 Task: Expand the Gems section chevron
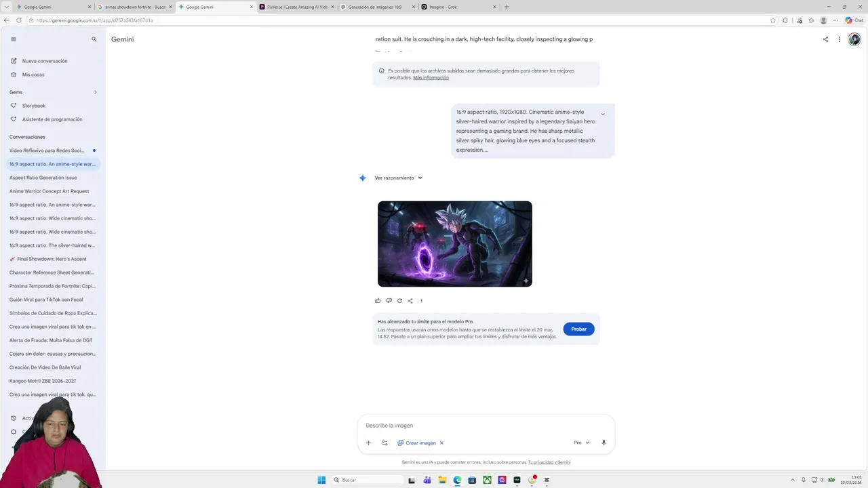95,92
